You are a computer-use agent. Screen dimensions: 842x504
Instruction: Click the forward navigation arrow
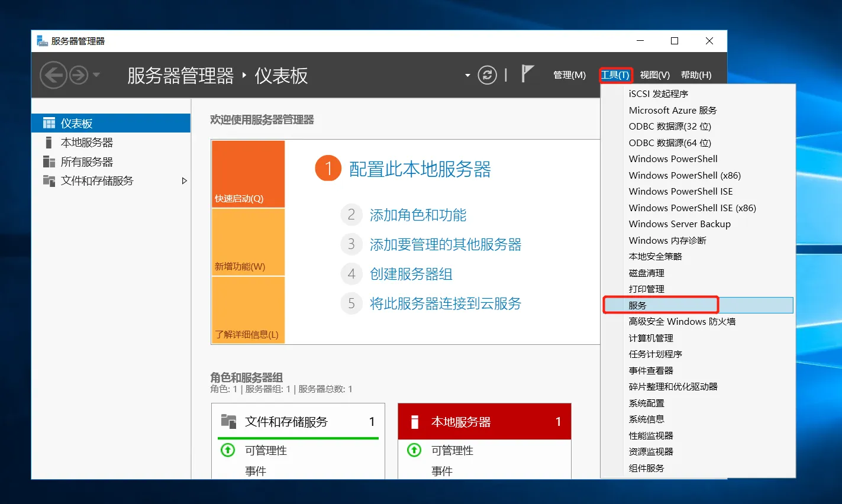(79, 75)
